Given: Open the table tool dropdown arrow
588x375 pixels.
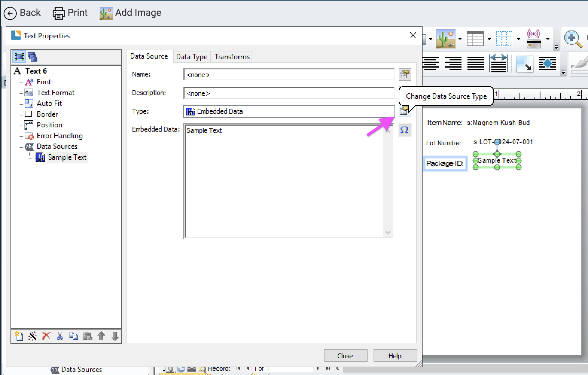Looking at the screenshot, I should pos(489,39).
